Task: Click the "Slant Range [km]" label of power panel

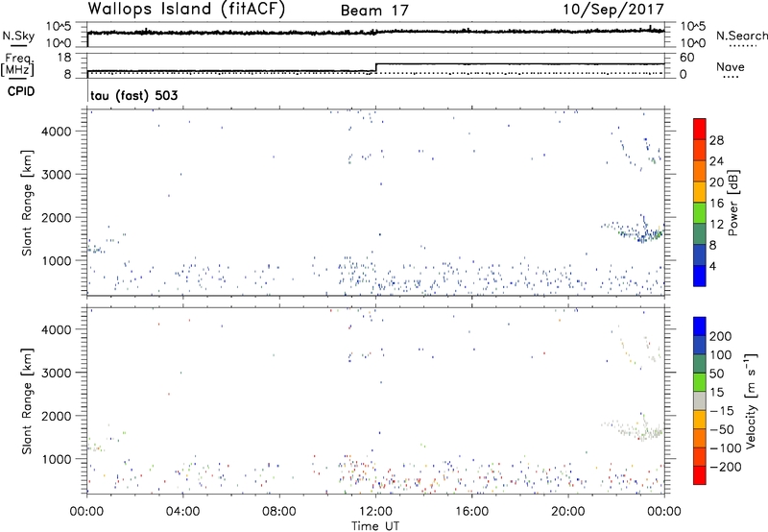Action: 27,203
